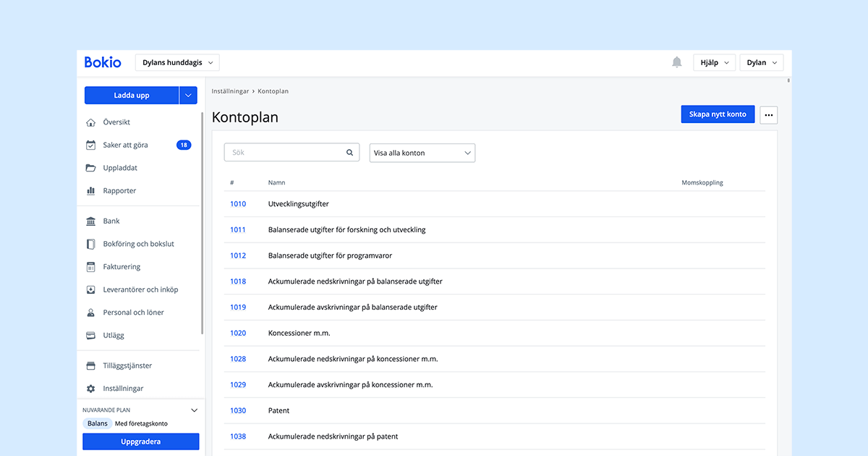
Task: Click the Utlägg card icon
Action: tap(90, 336)
